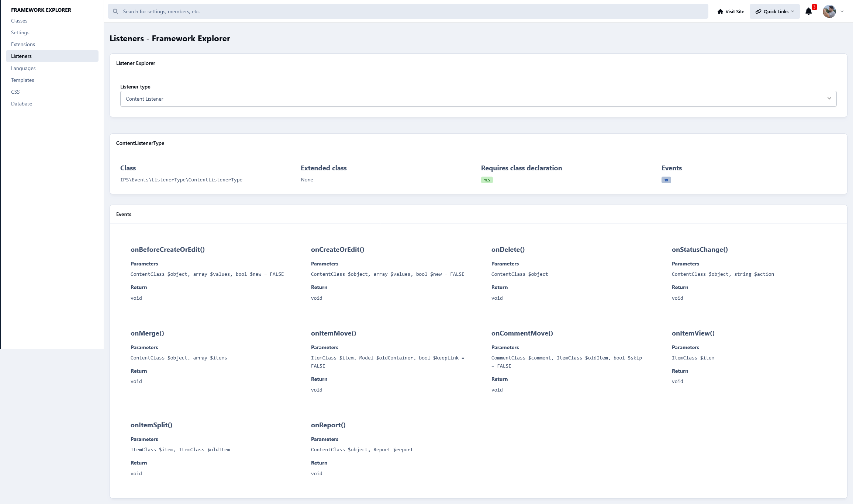Screen dimensions: 853x504
Task: Expand the account menu chevron
Action: point(842,11)
